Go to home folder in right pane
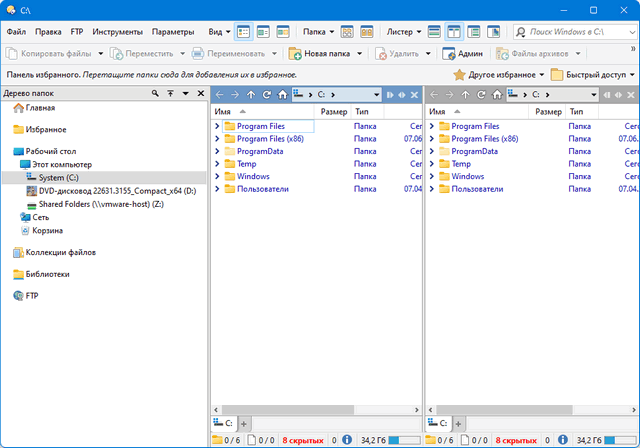This screenshot has height=448, width=640. coord(497,95)
